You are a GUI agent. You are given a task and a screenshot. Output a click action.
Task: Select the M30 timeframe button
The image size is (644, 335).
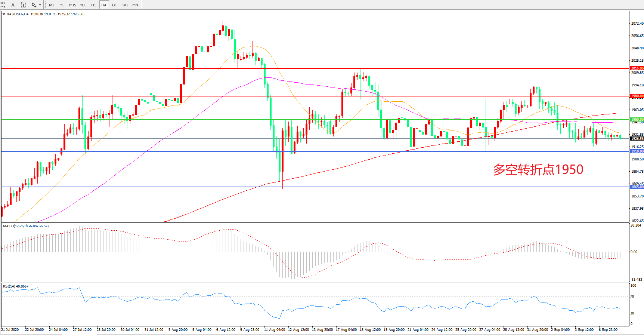83,5
